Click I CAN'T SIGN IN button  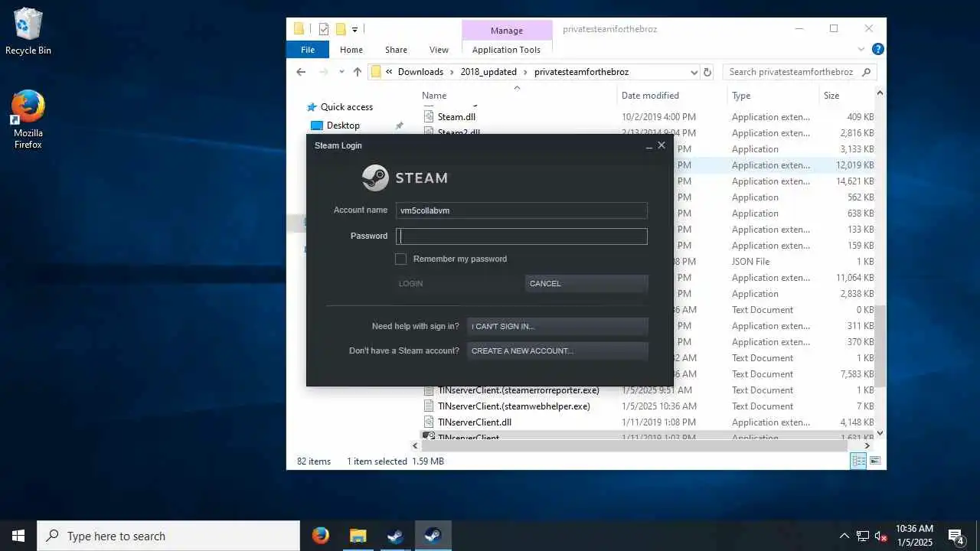(557, 326)
